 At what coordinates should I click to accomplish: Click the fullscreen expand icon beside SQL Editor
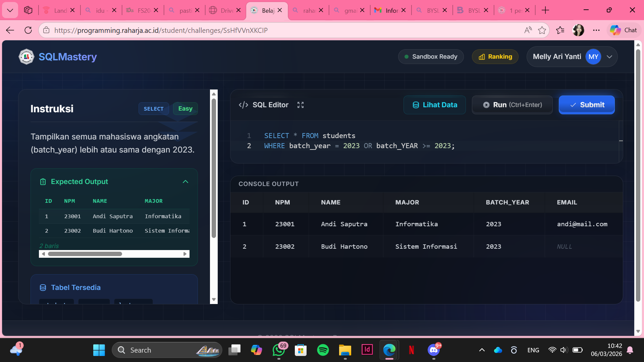300,105
